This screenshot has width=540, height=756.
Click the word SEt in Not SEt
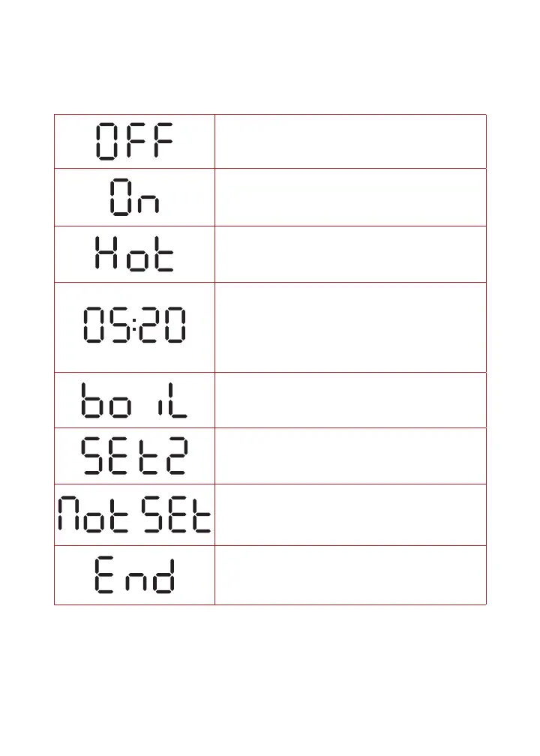(x=176, y=514)
